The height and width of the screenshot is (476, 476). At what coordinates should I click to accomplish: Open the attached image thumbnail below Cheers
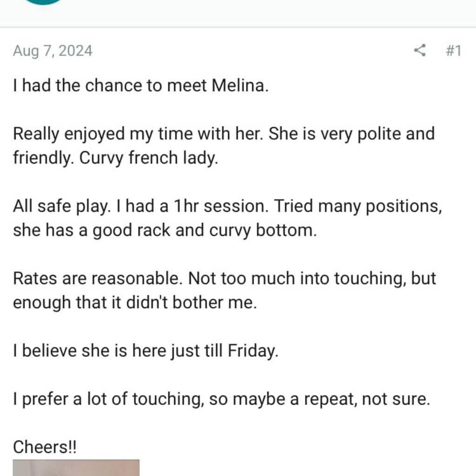[x=76, y=469]
